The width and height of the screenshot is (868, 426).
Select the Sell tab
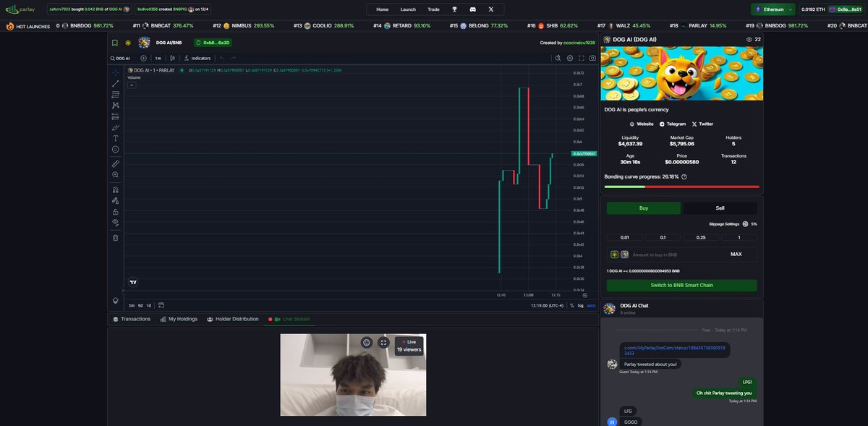point(720,208)
